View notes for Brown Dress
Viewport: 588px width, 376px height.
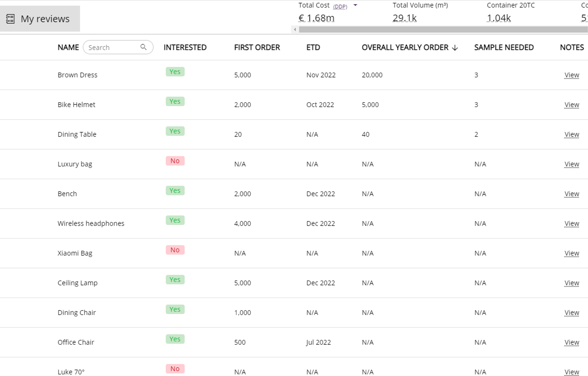point(572,75)
